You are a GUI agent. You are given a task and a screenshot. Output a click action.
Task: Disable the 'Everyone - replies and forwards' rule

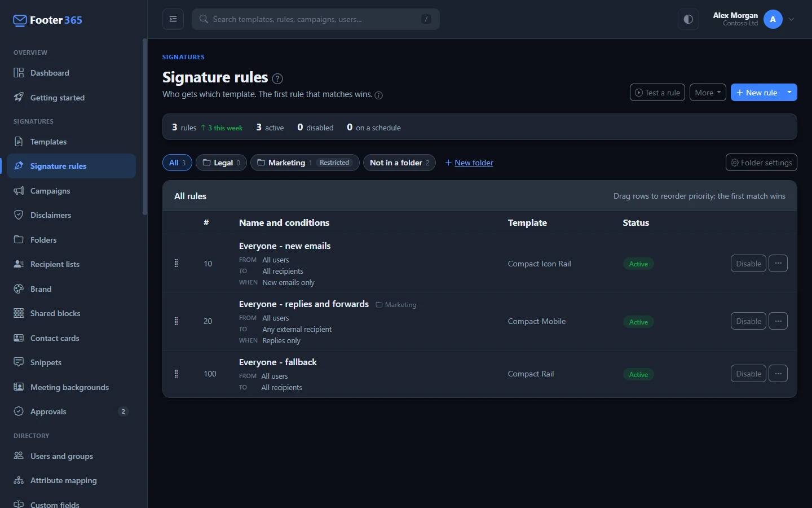click(748, 321)
